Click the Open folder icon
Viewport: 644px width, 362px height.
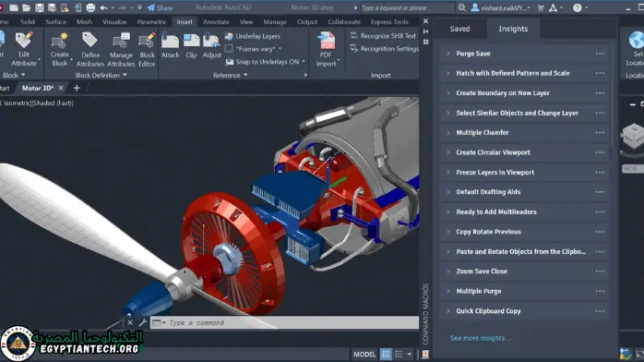[x=27, y=7]
